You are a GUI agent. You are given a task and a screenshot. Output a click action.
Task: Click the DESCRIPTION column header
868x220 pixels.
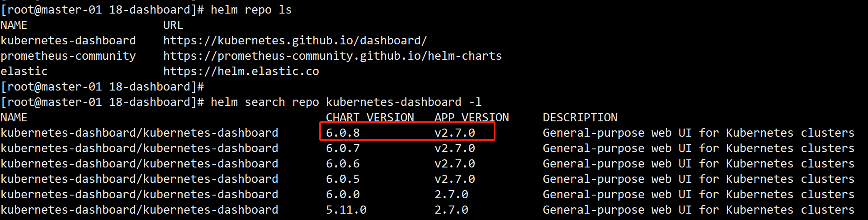580,118
